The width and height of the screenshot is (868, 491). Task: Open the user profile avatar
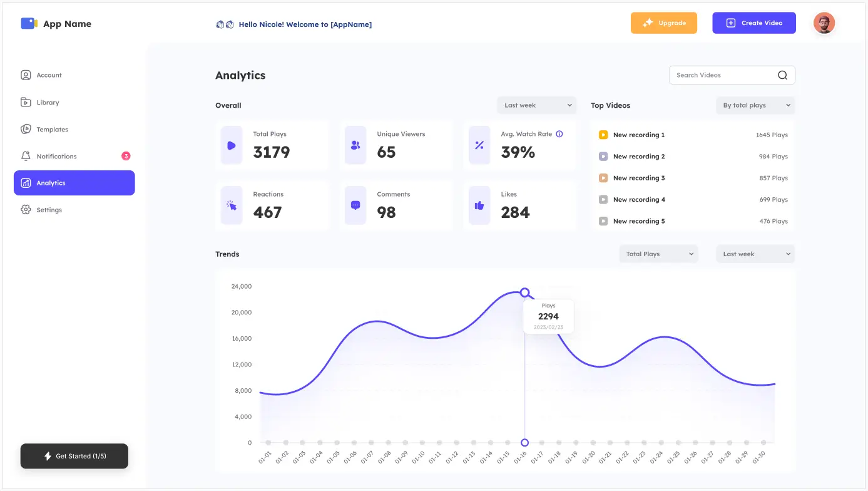(x=824, y=23)
